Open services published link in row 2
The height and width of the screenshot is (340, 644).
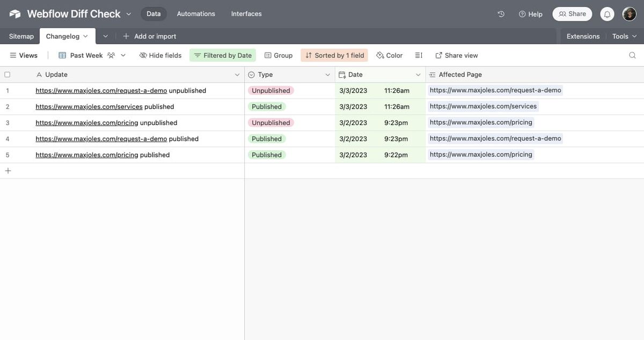(x=89, y=107)
